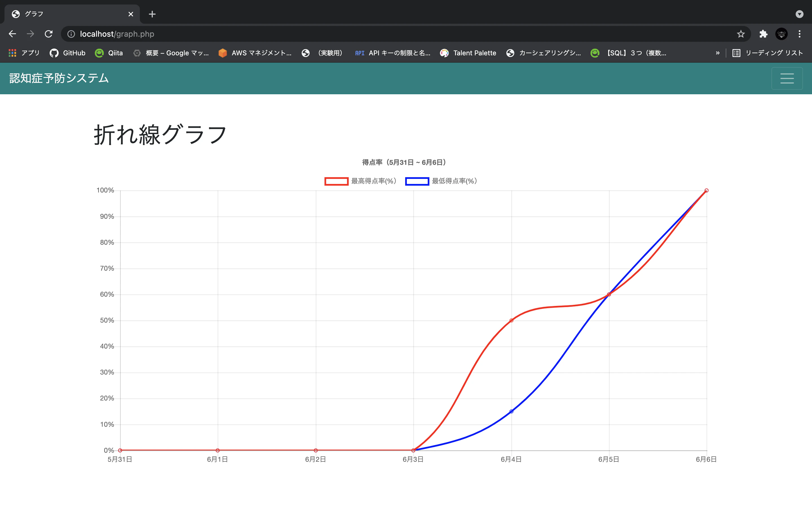Open the アプリ apps shortcut
The image size is (812, 508).
click(x=24, y=53)
